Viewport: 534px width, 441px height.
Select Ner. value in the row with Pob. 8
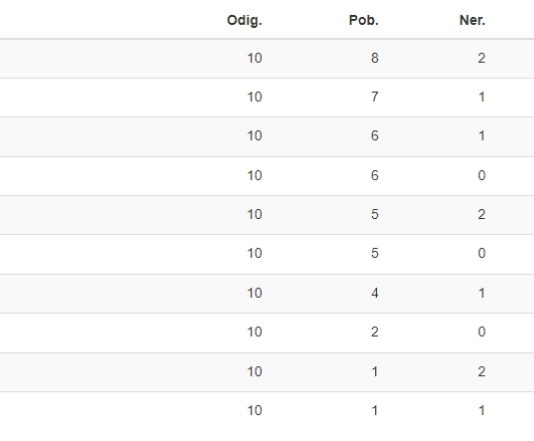click(481, 58)
